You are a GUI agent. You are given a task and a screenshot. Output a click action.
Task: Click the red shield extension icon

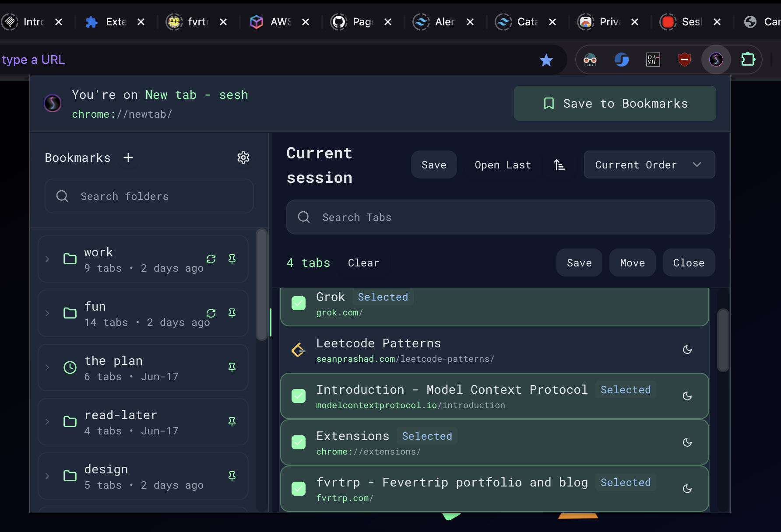coord(684,59)
